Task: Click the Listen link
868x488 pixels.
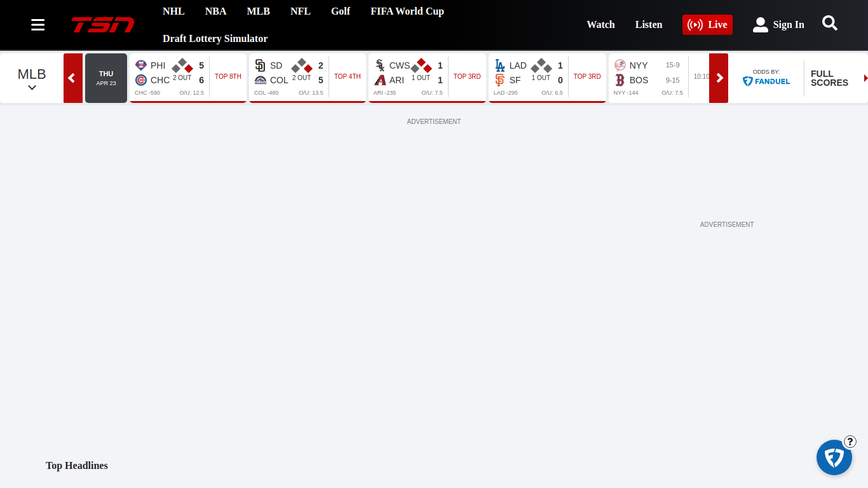Action: (649, 25)
